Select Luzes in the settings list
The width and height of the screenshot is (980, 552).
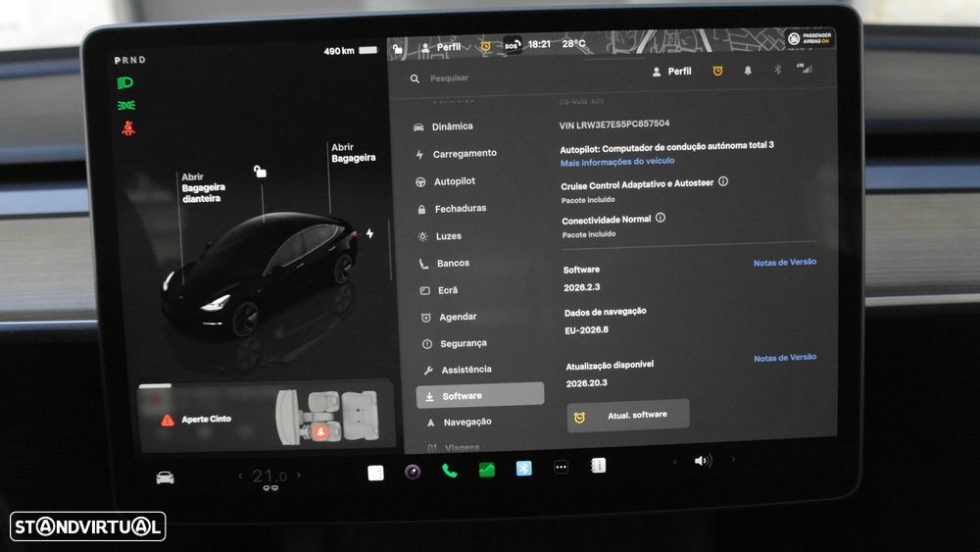[439, 236]
